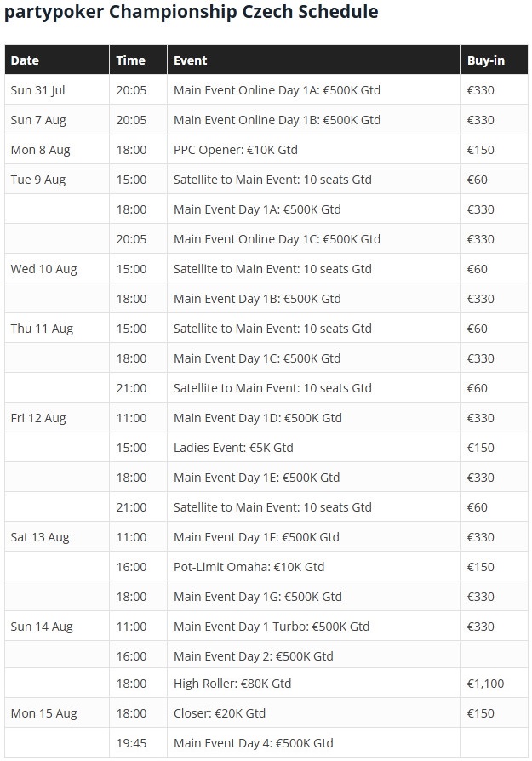
Task: Click the Pot-Limit Omaha €10K Gtd event
Action: (249, 567)
